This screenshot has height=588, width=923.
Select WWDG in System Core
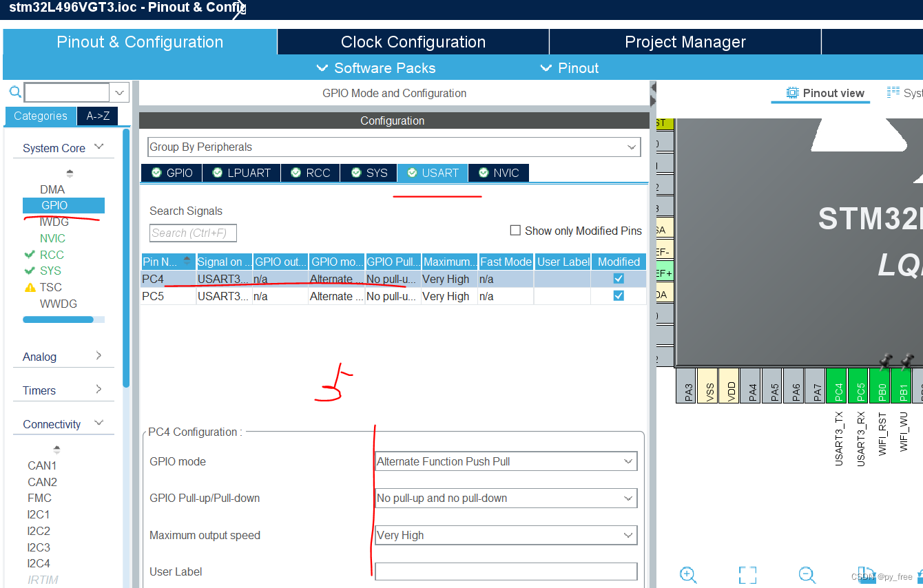[59, 304]
